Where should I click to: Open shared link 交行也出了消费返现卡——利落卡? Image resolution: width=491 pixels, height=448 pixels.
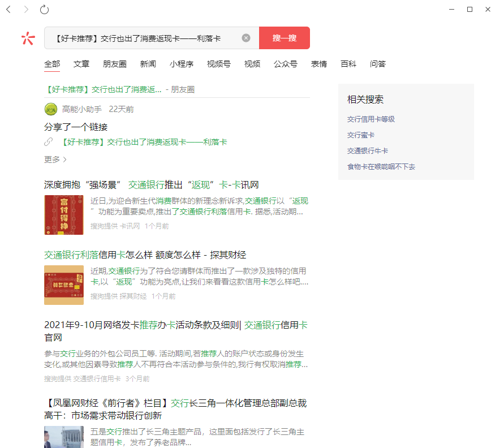click(x=144, y=142)
